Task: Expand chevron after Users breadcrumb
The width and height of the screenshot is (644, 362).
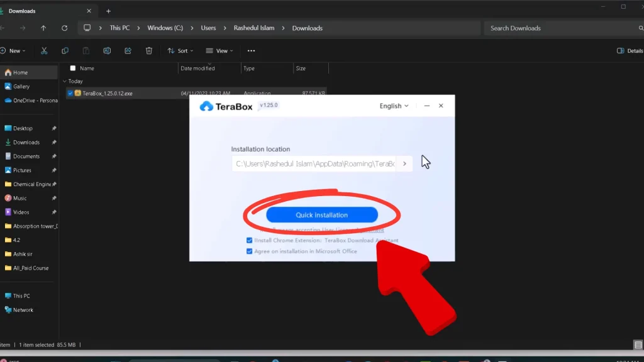Action: (225, 28)
